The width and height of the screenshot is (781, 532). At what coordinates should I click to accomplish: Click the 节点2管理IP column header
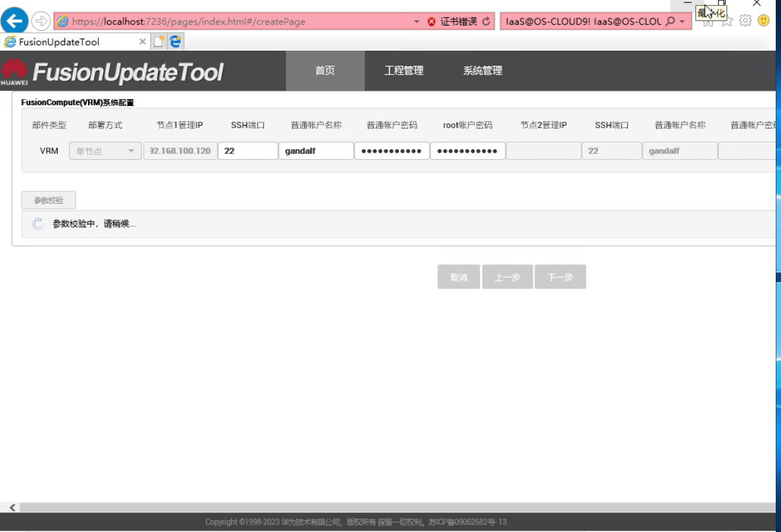[x=544, y=125]
